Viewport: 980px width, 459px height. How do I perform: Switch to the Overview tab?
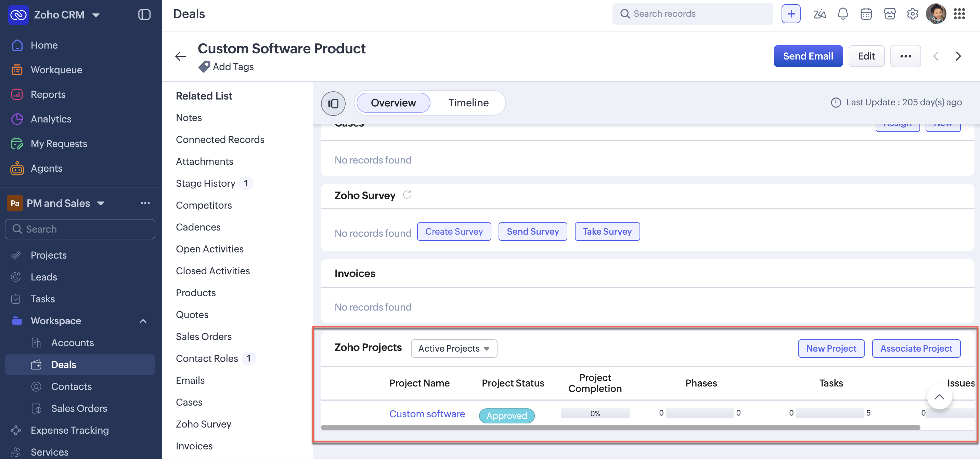pyautogui.click(x=393, y=103)
